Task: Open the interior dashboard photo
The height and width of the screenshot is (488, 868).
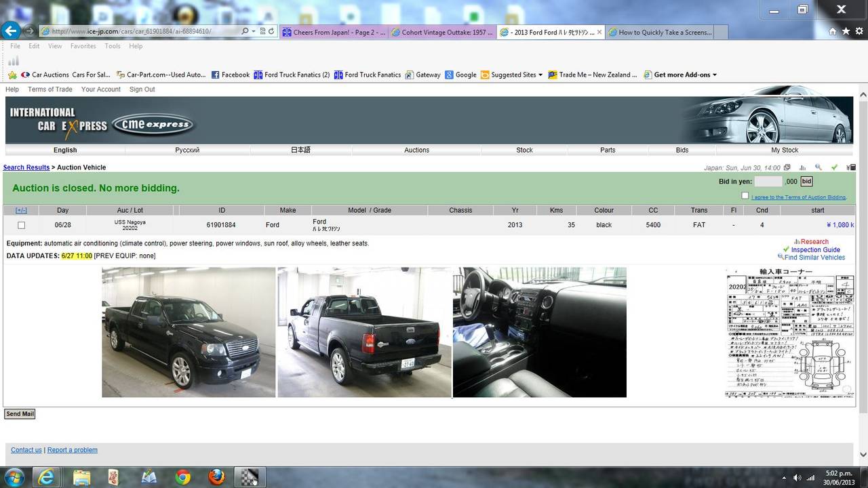Action: click(x=540, y=332)
